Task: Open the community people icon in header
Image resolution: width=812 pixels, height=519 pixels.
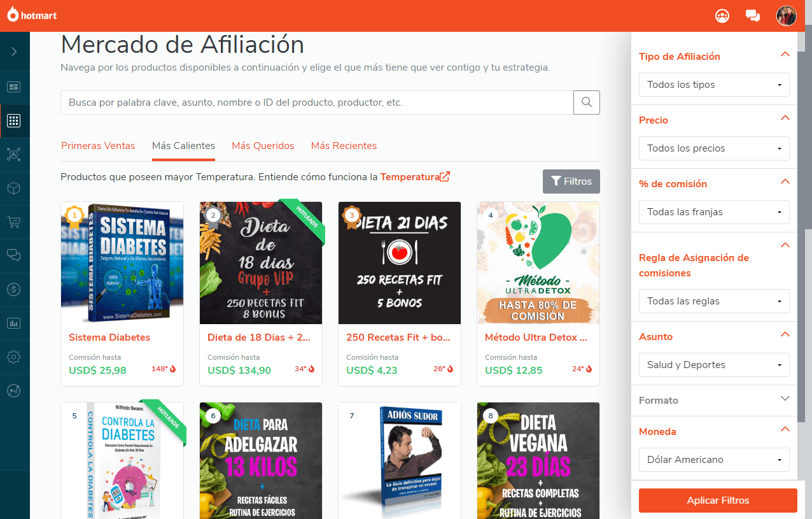Action: tap(722, 16)
